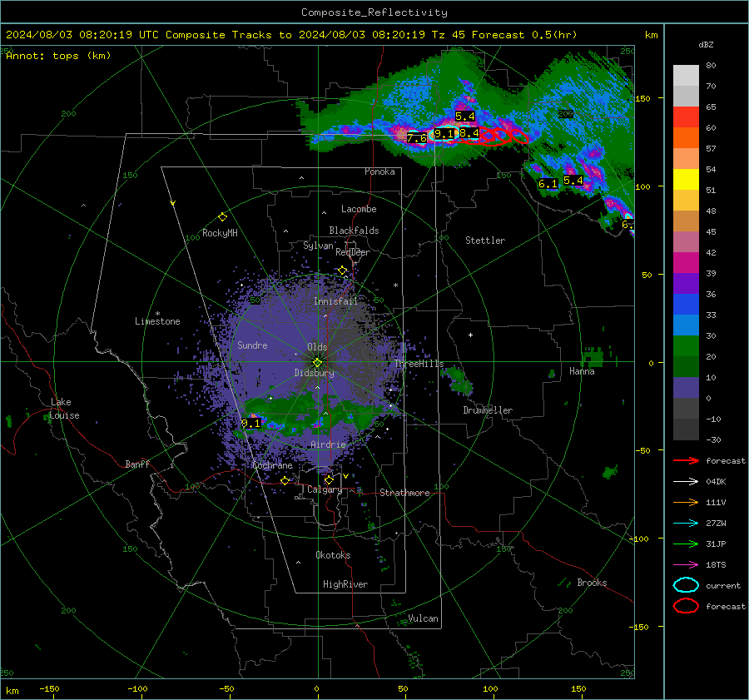Click the Sundre city label
Screen dimensions: 749x700
[x=252, y=345]
